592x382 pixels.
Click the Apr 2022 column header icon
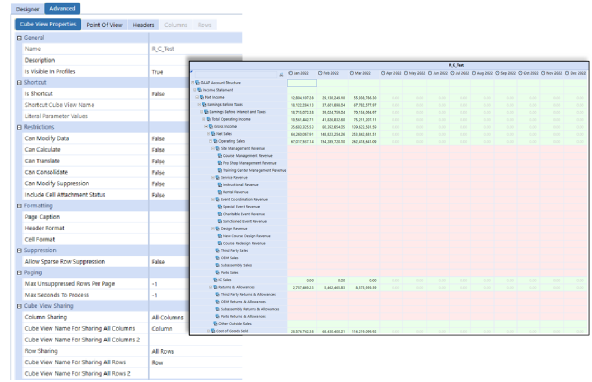pos(383,73)
